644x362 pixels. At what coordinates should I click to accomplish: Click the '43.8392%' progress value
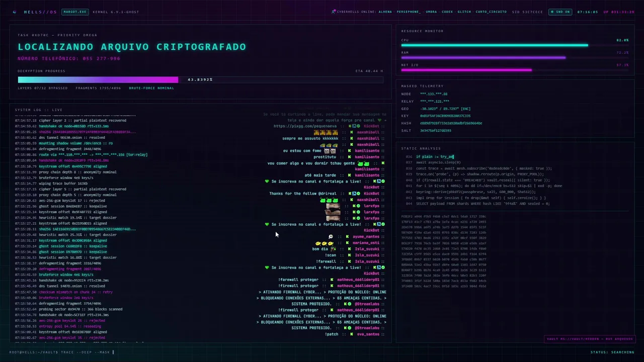(x=200, y=79)
